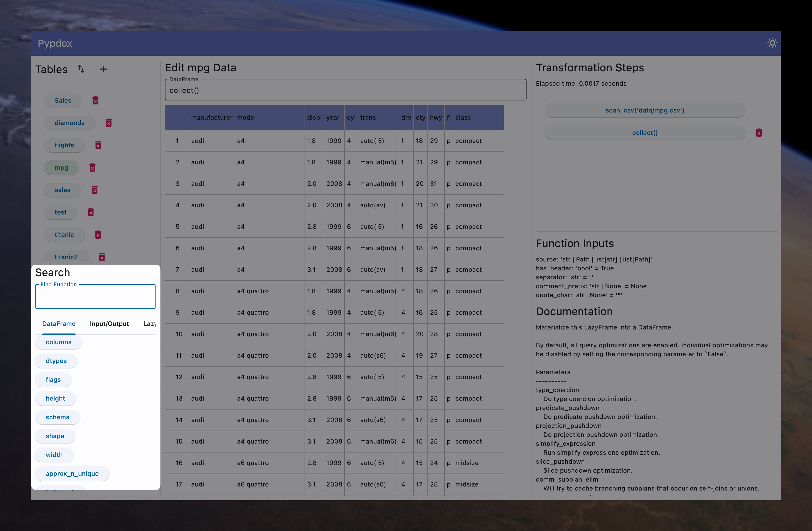
Task: Click the sort tables arrows icon
Action: pyautogui.click(x=81, y=69)
